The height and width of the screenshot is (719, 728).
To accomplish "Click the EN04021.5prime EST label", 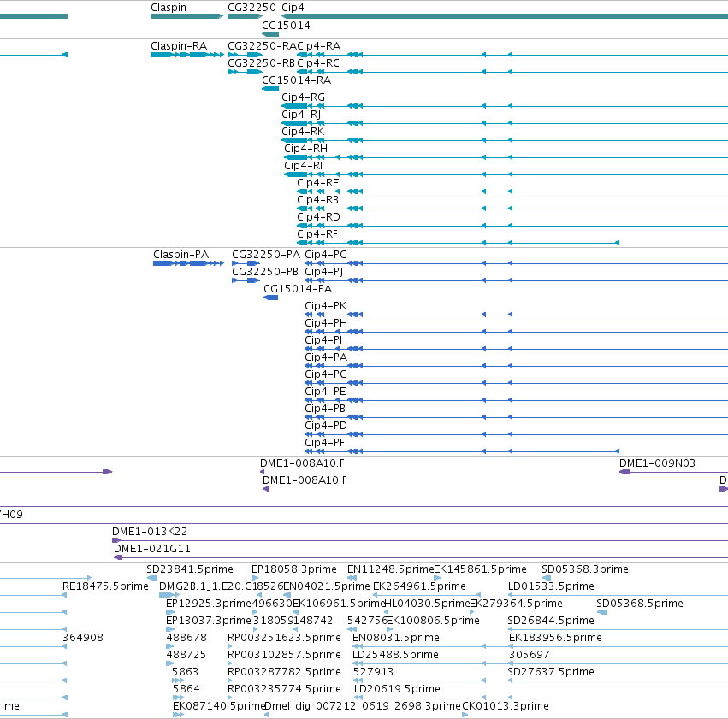I will (x=327, y=586).
